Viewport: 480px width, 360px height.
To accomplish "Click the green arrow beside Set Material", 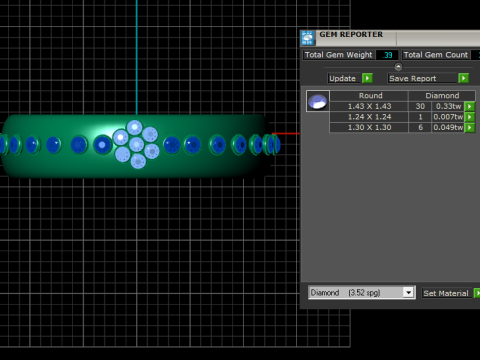I will 477,293.
